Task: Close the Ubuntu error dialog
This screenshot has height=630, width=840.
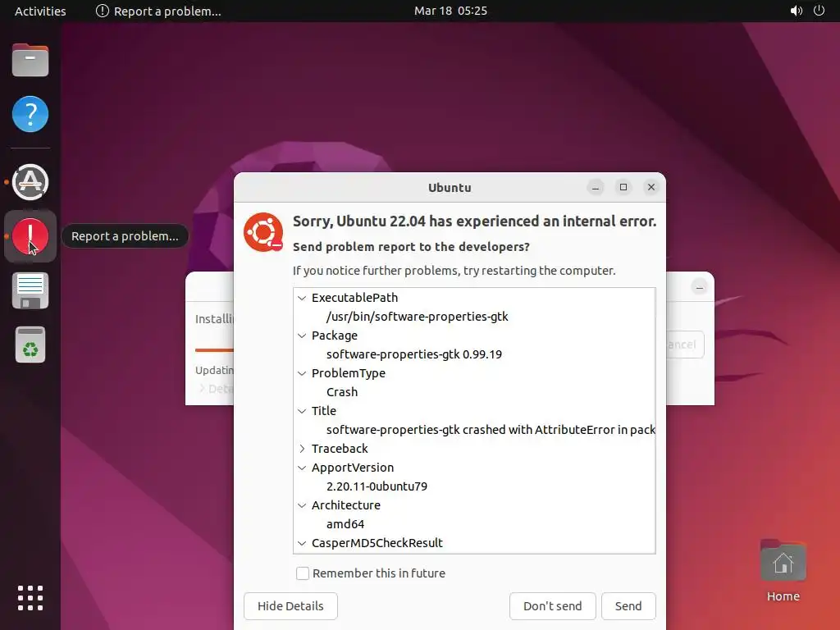Action: coord(651,187)
